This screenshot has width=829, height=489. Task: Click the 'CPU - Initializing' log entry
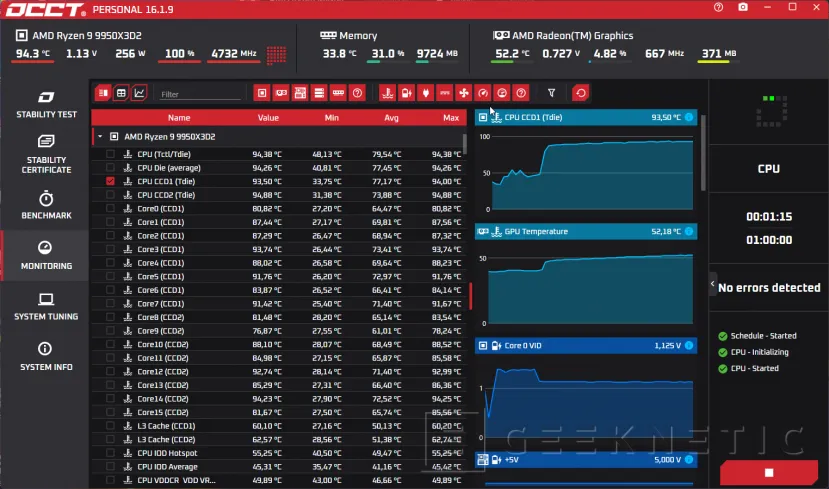point(759,352)
